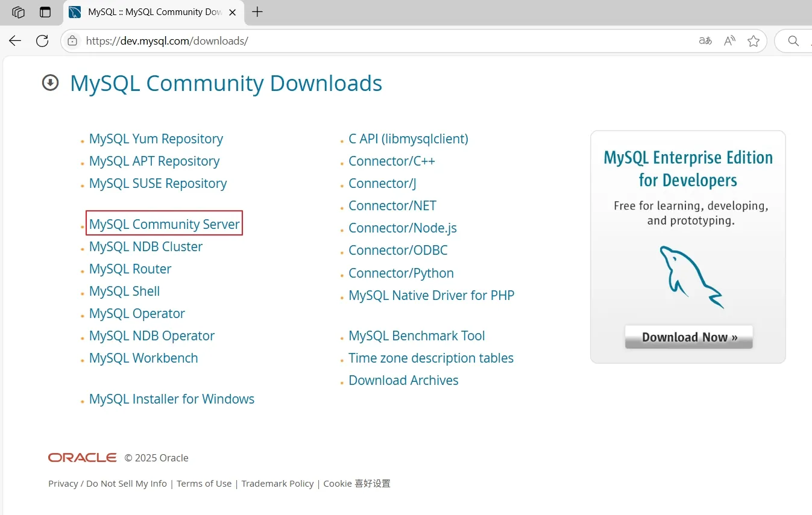
Task: Open the Connector/Node.js link
Action: pyautogui.click(x=403, y=228)
